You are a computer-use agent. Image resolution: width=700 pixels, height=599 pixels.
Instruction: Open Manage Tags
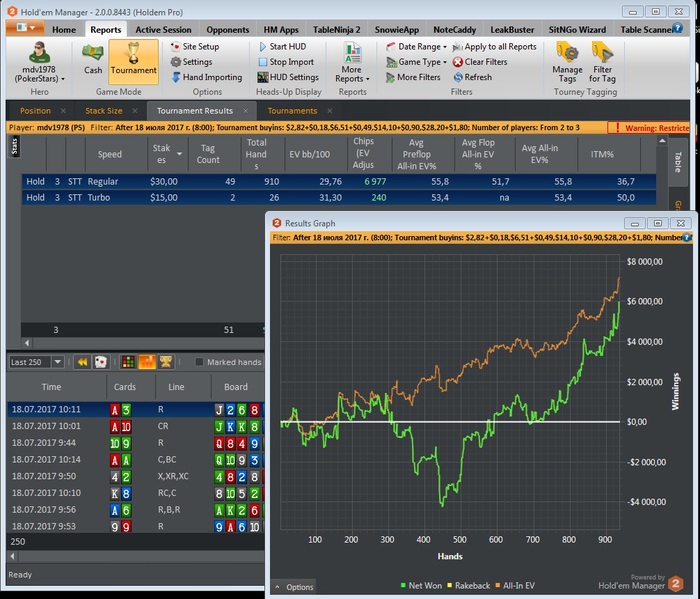click(x=567, y=62)
